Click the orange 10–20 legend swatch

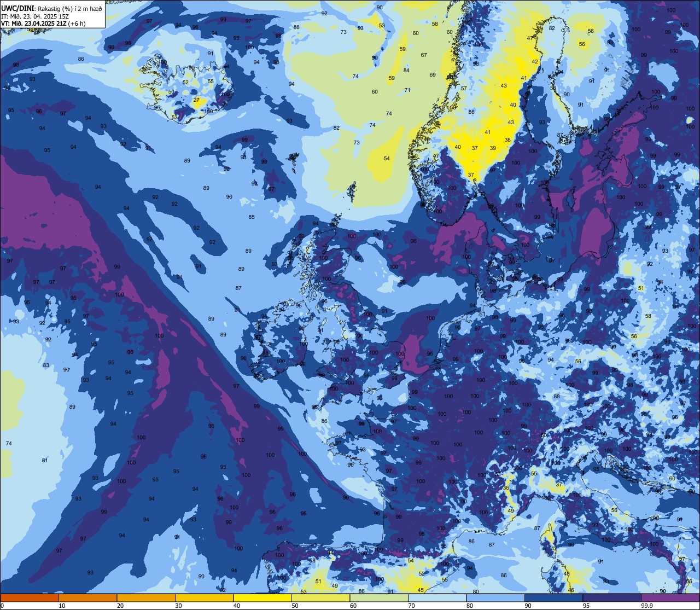(87, 598)
